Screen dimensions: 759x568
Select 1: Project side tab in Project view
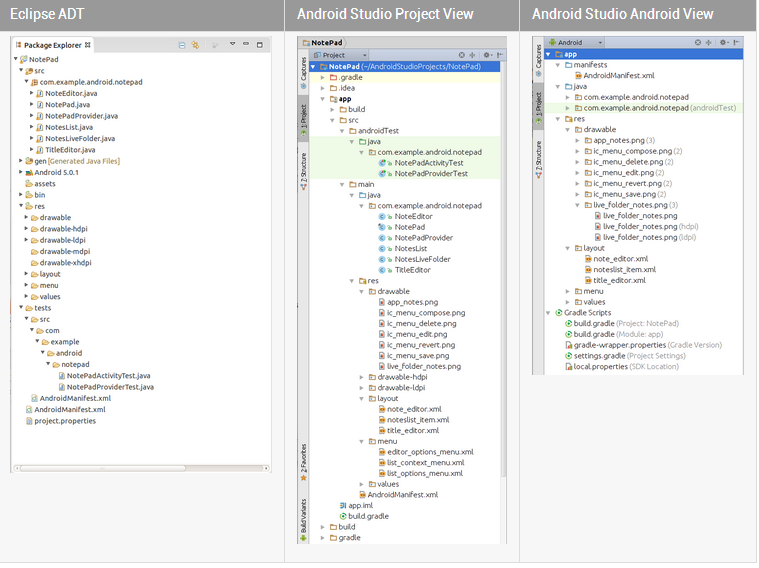coord(304,120)
